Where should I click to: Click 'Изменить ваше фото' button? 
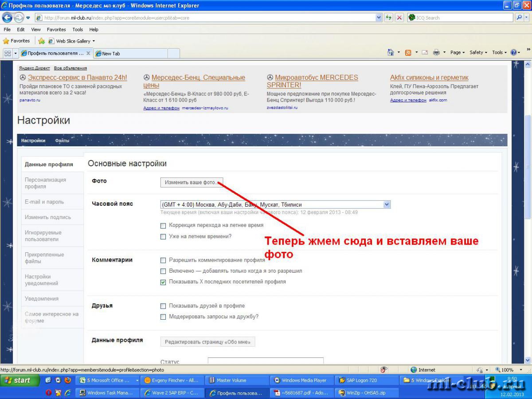[x=192, y=182]
